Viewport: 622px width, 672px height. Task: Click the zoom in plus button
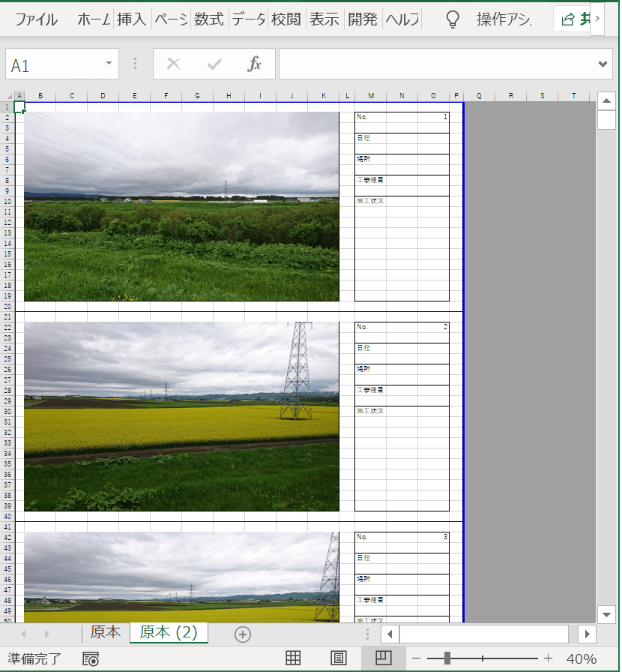coord(548,658)
